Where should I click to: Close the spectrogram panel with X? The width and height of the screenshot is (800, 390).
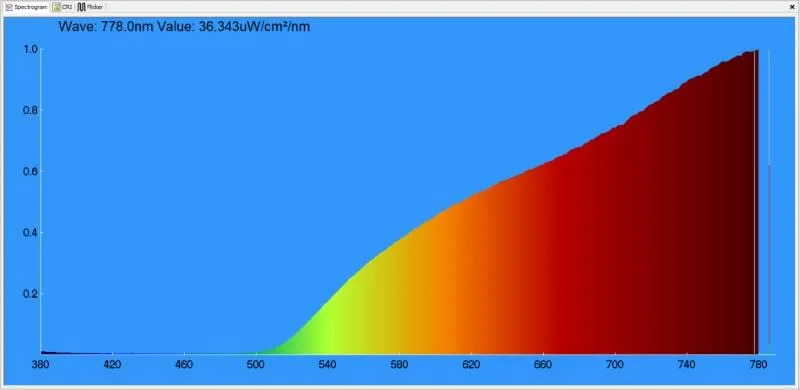(x=792, y=7)
